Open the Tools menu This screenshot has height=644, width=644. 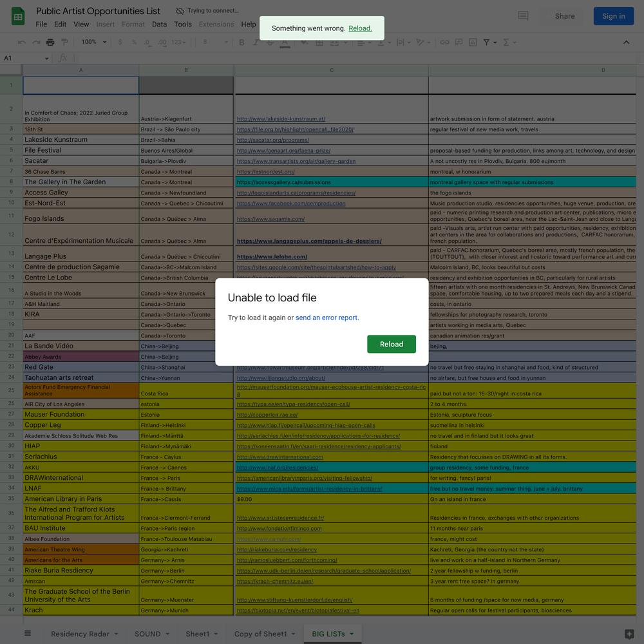183,24
